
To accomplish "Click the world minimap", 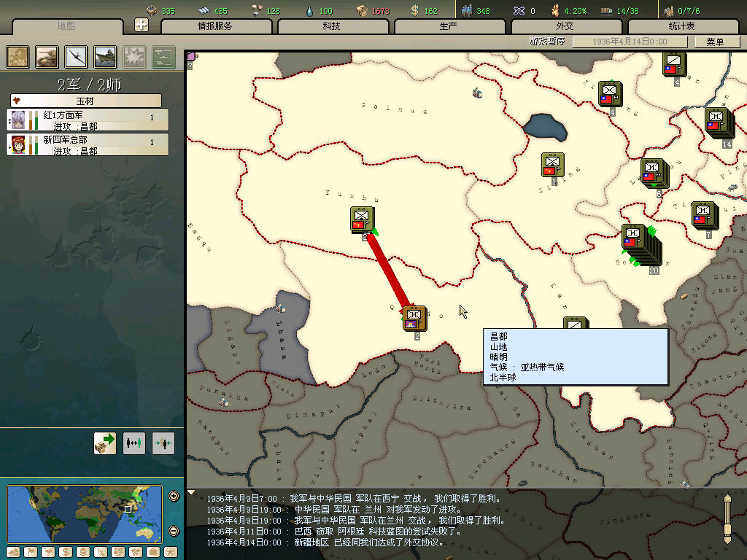I will click(85, 514).
